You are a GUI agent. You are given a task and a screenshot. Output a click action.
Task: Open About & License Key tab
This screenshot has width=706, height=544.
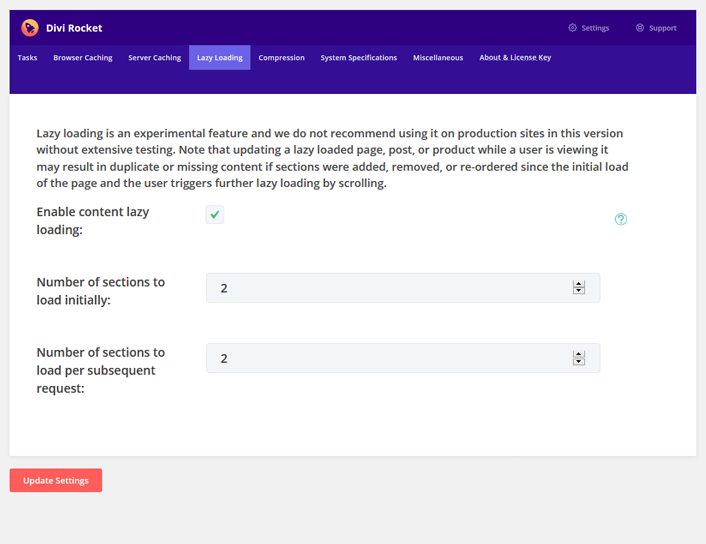pos(515,58)
